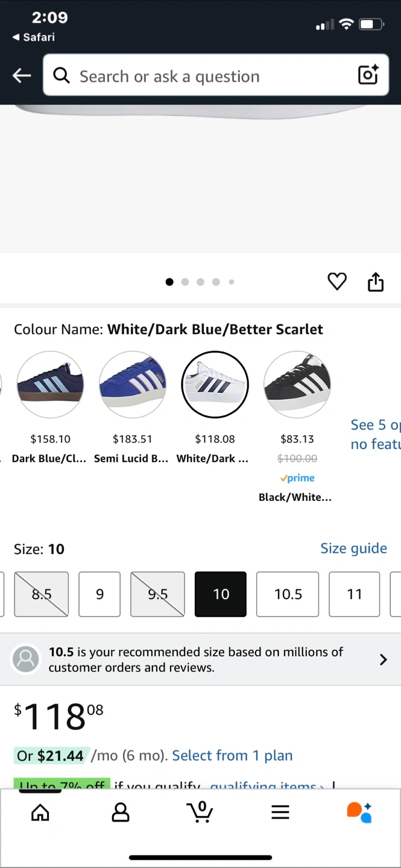Open the shopping cart icon
The height and width of the screenshot is (868, 401).
[x=200, y=812]
